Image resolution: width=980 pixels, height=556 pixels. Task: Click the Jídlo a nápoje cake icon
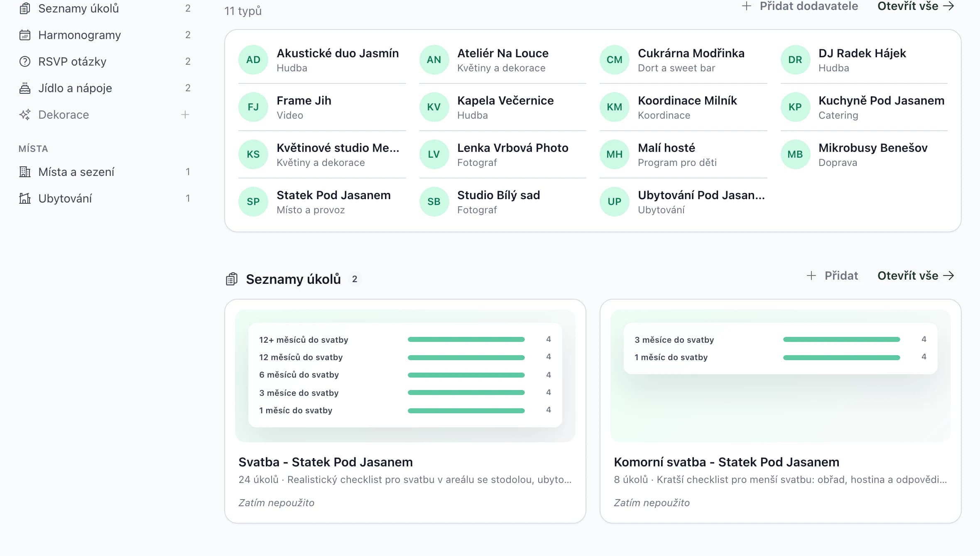(25, 88)
